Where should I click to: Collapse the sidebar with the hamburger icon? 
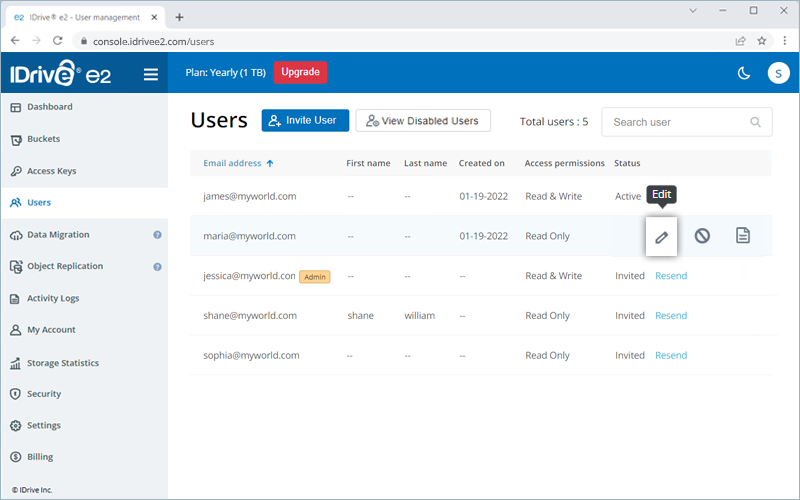(x=151, y=74)
